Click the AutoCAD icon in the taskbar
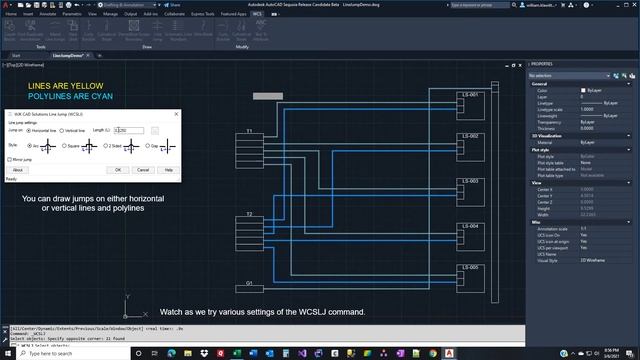 coord(449,353)
